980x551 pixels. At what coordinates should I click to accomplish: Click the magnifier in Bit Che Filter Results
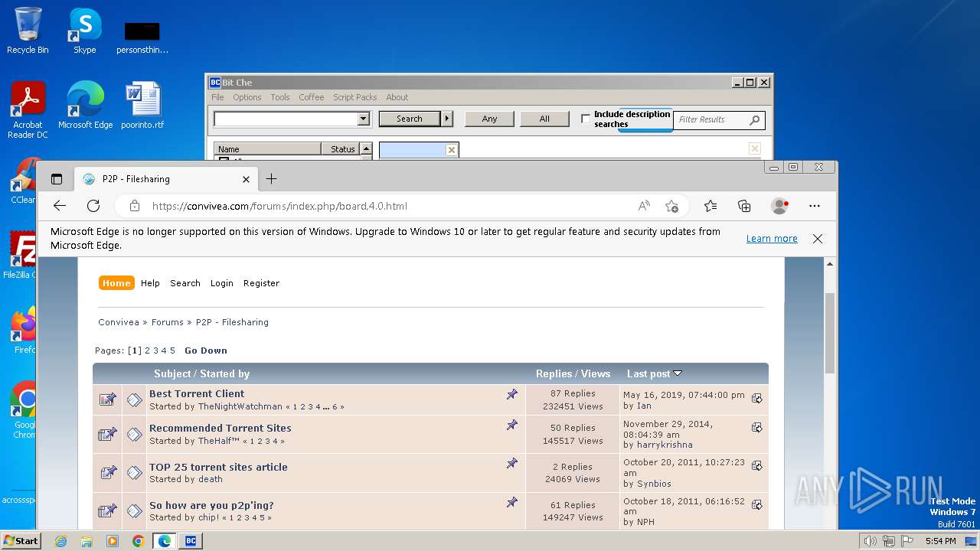(755, 119)
